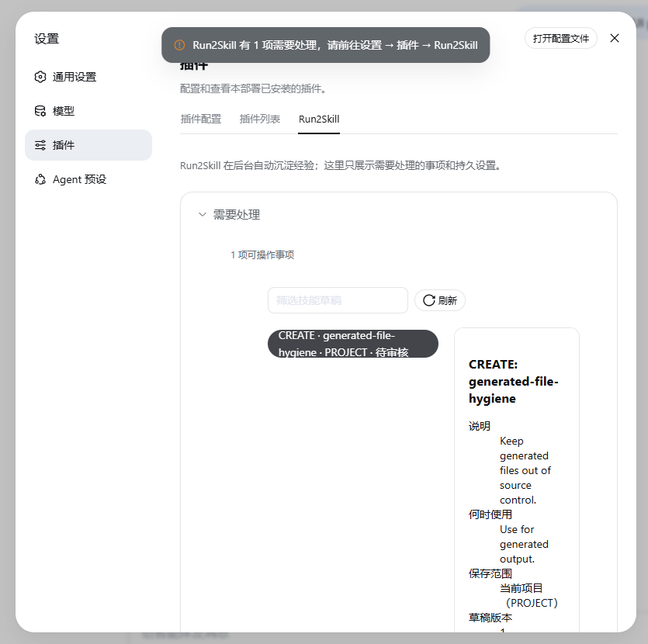Screen dimensions: 648x644
Task: Click the 刷新 button
Action: click(440, 300)
